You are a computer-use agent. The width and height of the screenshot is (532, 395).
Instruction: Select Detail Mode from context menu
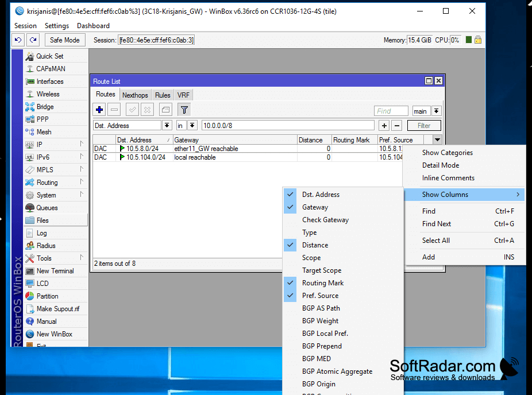coord(441,165)
